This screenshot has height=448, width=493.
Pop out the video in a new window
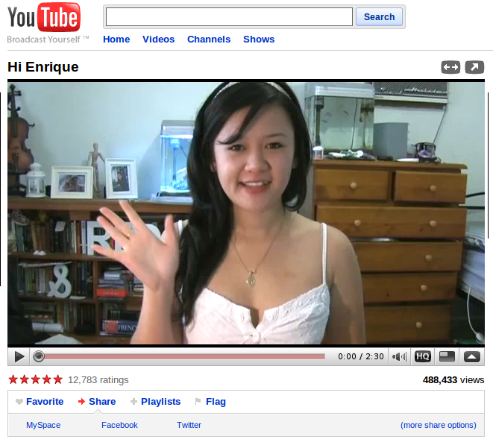click(x=474, y=68)
